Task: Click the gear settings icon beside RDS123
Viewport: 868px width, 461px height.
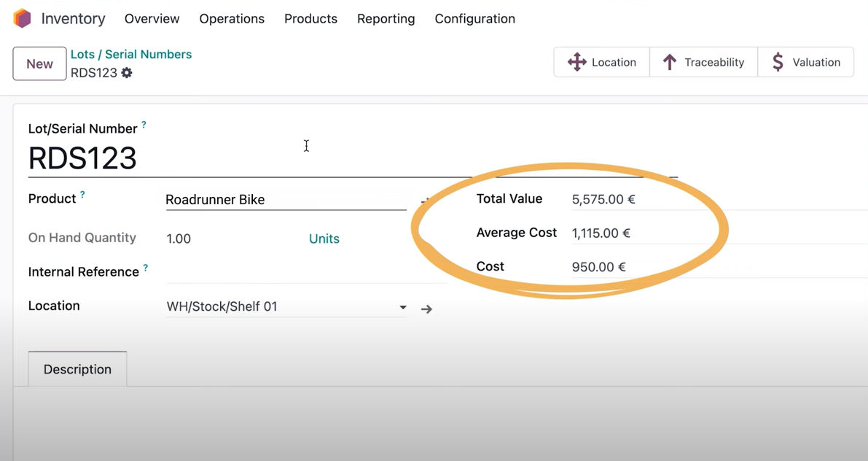Action: point(127,73)
